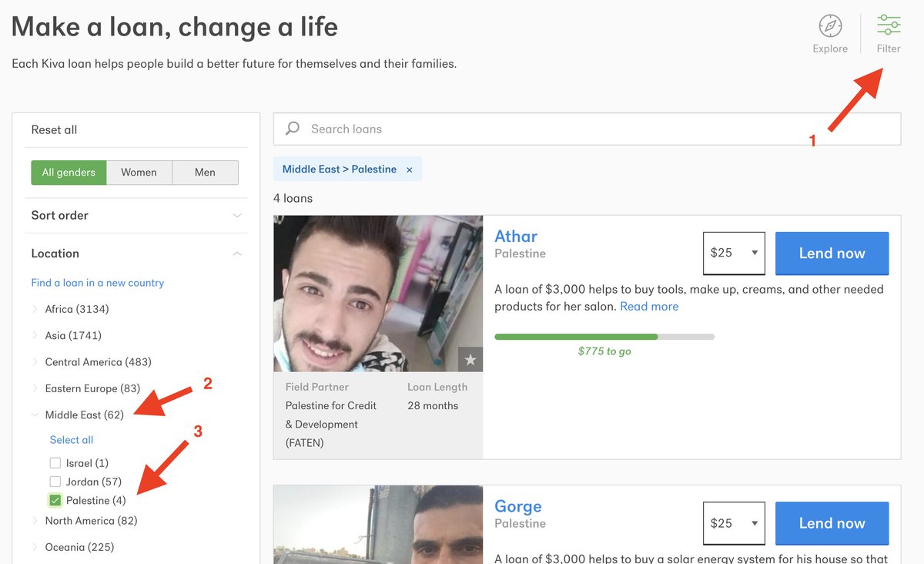Uncheck the Palestine (4) checkbox

tap(55, 500)
